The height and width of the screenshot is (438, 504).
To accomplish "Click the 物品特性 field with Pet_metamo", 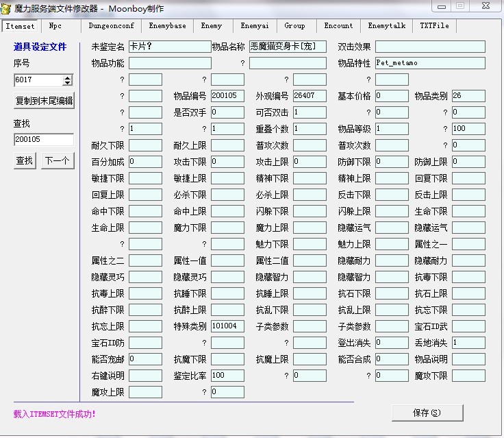I will pyautogui.click(x=429, y=63).
